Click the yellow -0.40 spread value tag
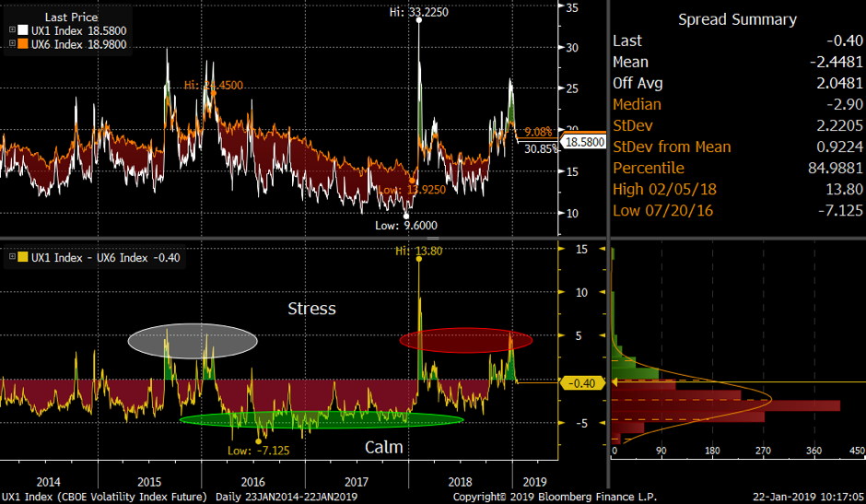Viewport: 866px width, 504px height. click(582, 383)
